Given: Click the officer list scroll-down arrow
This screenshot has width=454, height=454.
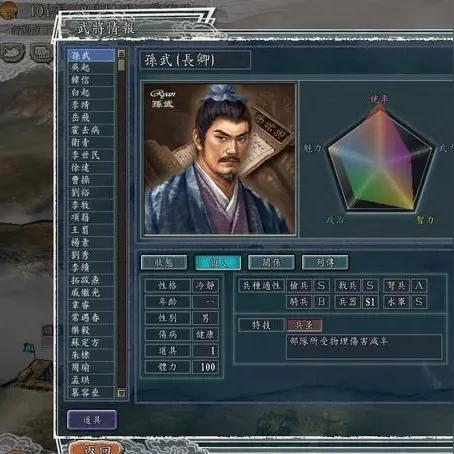Looking at the screenshot, I should 121,394.
